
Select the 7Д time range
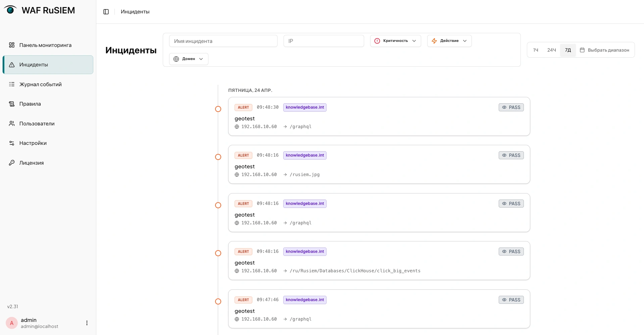pos(568,50)
